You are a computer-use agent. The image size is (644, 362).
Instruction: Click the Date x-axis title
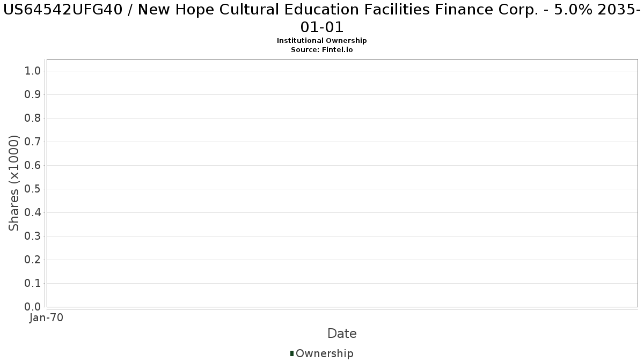point(342,334)
